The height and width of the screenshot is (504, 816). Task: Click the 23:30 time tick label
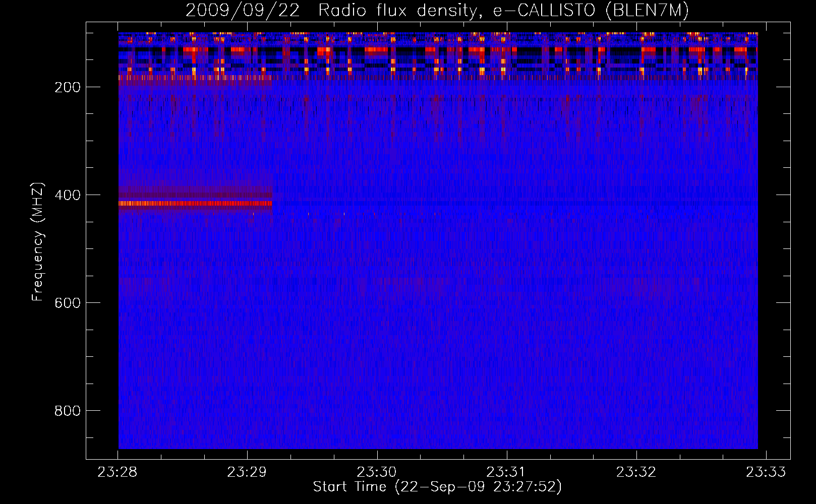tap(377, 472)
